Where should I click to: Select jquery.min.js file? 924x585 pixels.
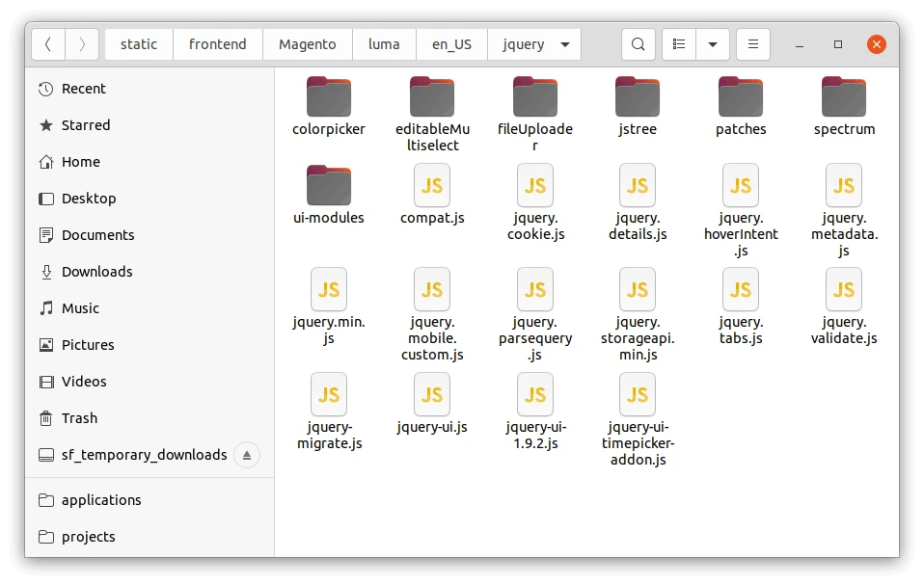329,290
